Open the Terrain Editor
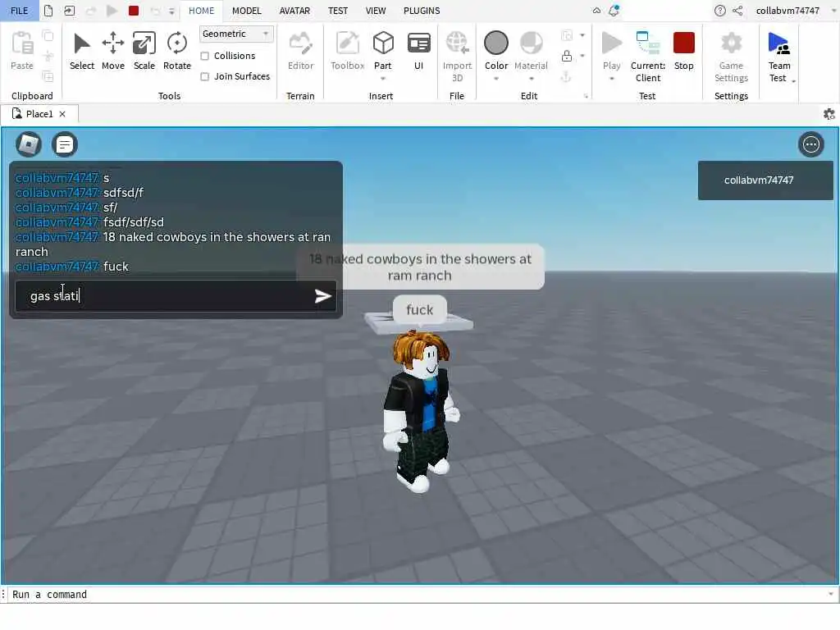This screenshot has height=630, width=840. [x=300, y=51]
